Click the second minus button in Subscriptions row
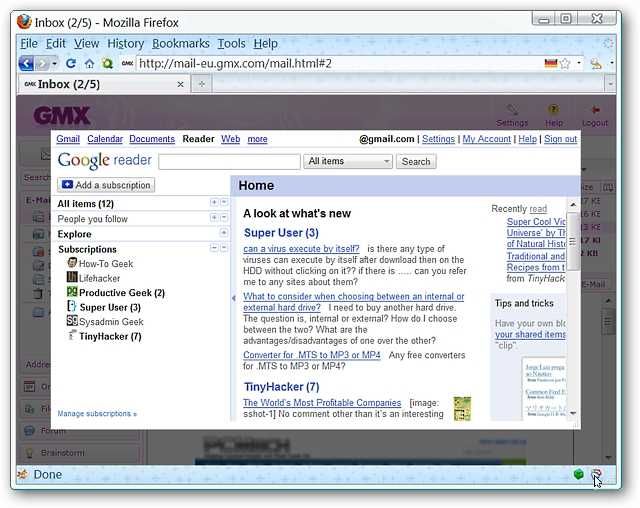The image size is (640, 508). tap(224, 248)
